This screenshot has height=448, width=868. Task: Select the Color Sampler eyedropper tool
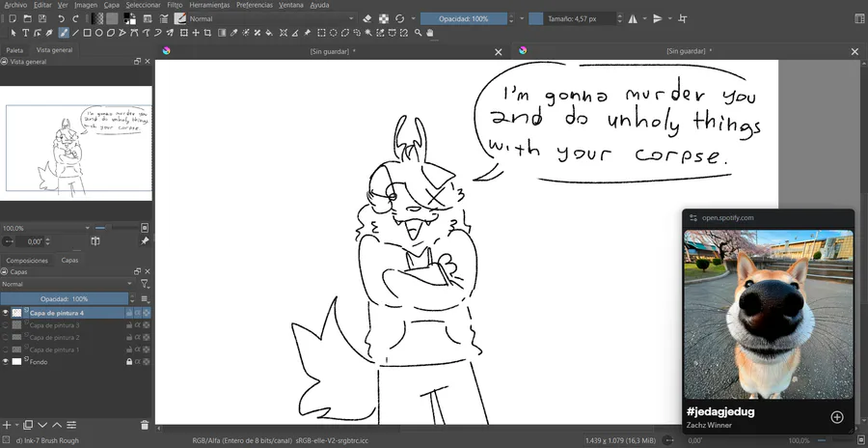click(233, 33)
